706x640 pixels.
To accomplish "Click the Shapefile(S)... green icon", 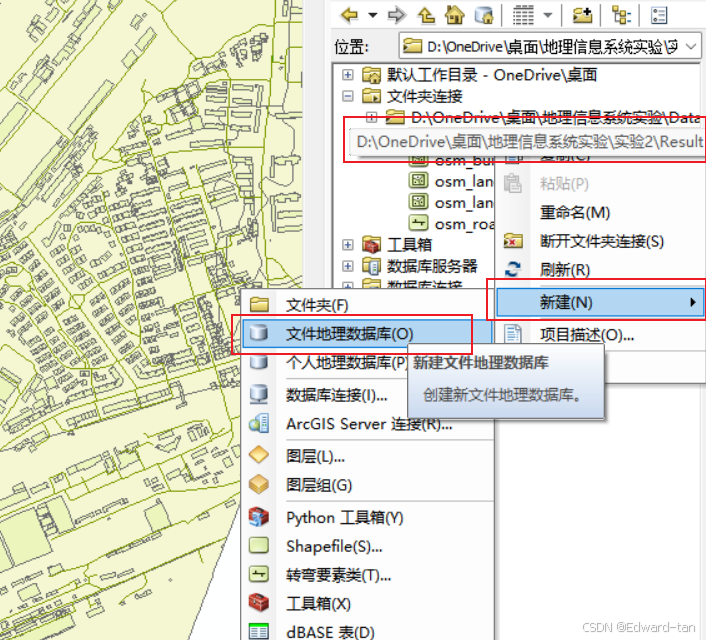I will (259, 545).
